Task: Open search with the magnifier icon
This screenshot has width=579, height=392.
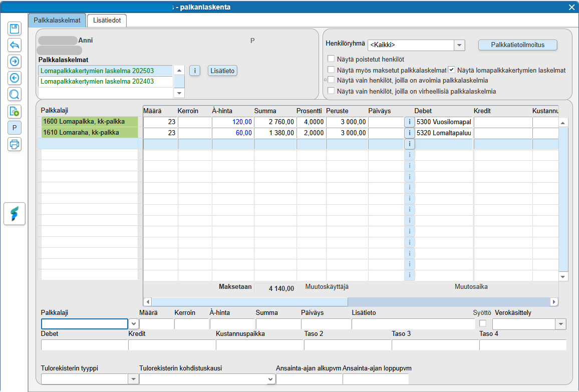Action: (x=15, y=95)
